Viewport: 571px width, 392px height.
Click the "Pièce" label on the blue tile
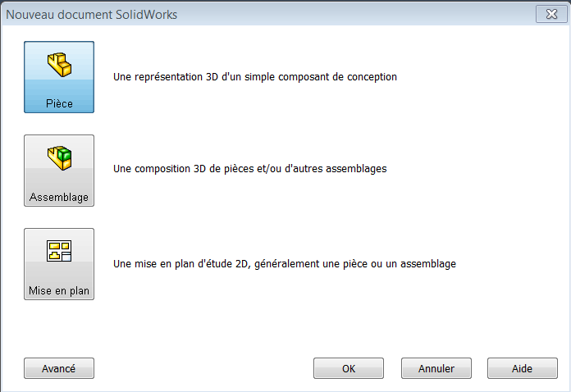(x=59, y=103)
